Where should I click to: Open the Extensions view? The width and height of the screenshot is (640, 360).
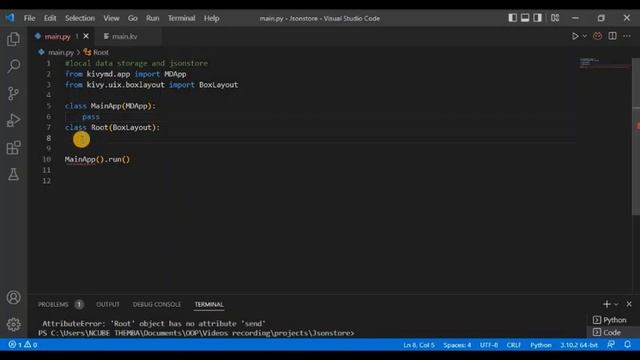coord(13,147)
